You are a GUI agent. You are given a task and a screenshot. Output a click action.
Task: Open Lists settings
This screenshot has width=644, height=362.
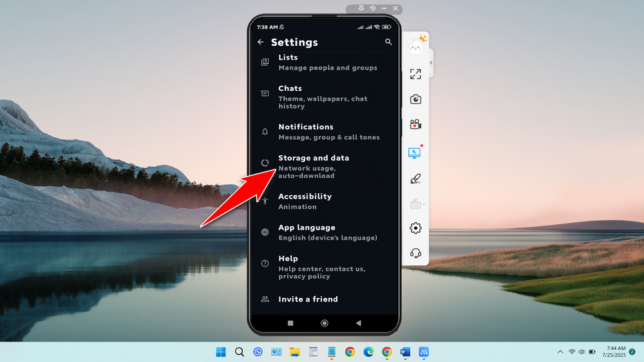325,62
